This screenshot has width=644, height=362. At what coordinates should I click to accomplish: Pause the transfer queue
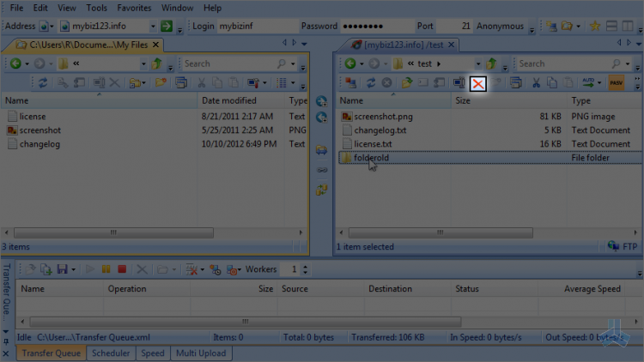click(x=106, y=269)
